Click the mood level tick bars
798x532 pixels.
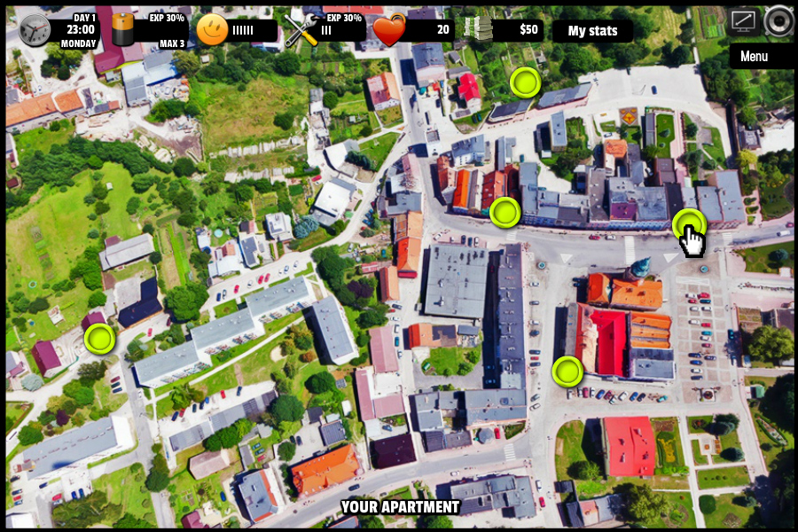click(243, 30)
